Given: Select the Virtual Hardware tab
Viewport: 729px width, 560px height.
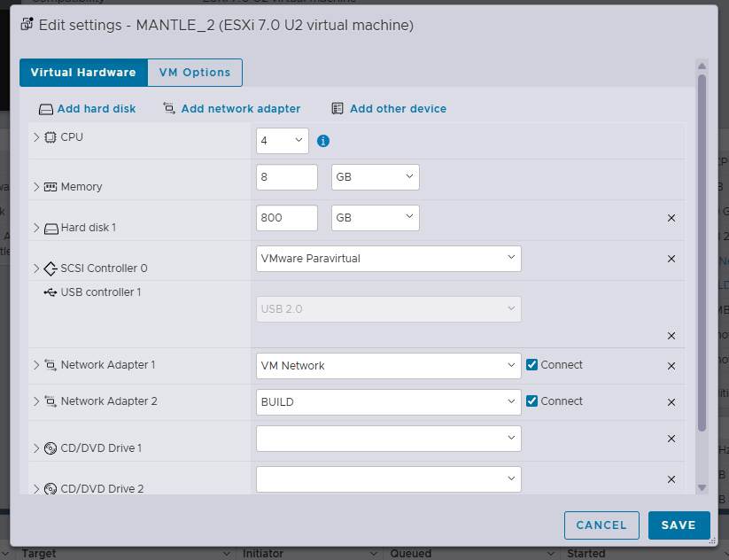Looking at the screenshot, I should (x=83, y=73).
